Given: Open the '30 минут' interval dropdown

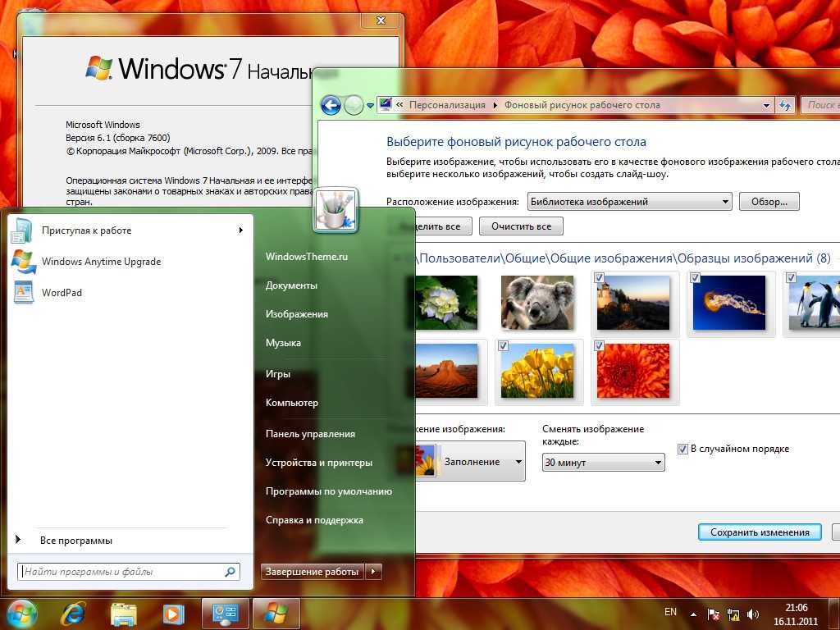Looking at the screenshot, I should click(x=603, y=463).
